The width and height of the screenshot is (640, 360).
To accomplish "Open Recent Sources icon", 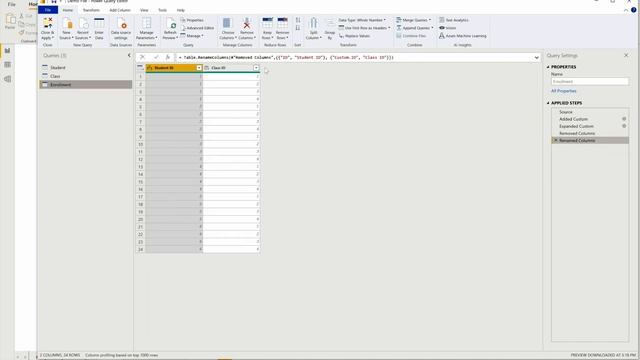I will coord(83,29).
